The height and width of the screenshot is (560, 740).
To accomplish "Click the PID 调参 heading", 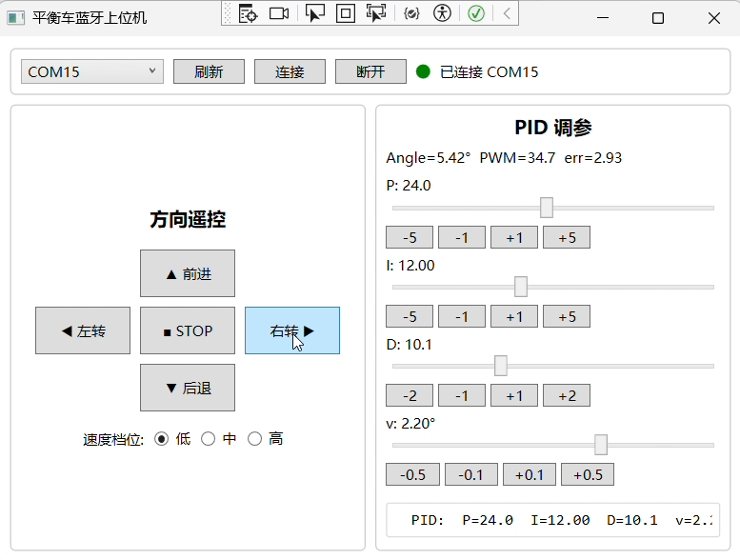I will click(553, 128).
